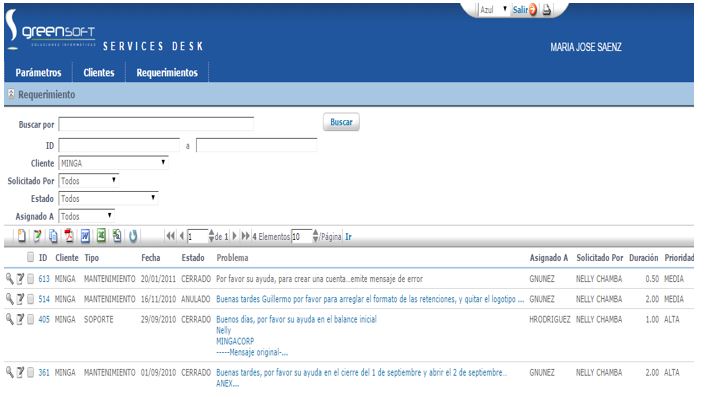View details of requirement 514 with magnifier
The height and width of the screenshot is (397, 710).
(x=9, y=299)
